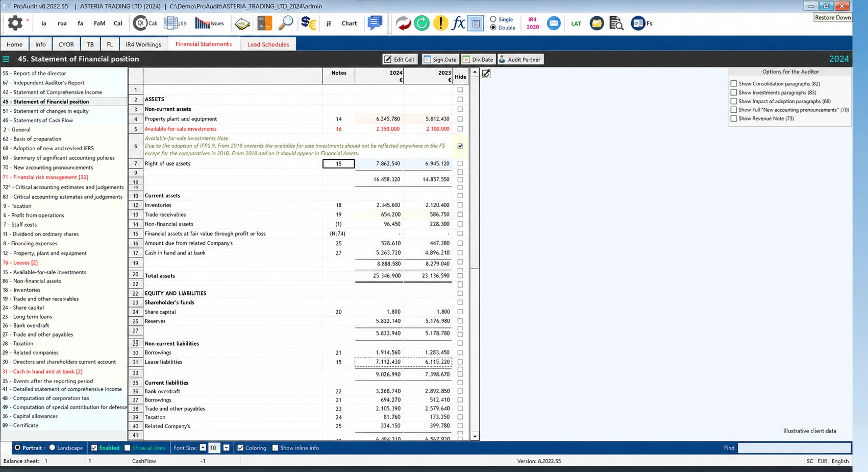This screenshot has height=472, width=868.
Task: Switch to the iR4 Workings tab
Action: 143,44
